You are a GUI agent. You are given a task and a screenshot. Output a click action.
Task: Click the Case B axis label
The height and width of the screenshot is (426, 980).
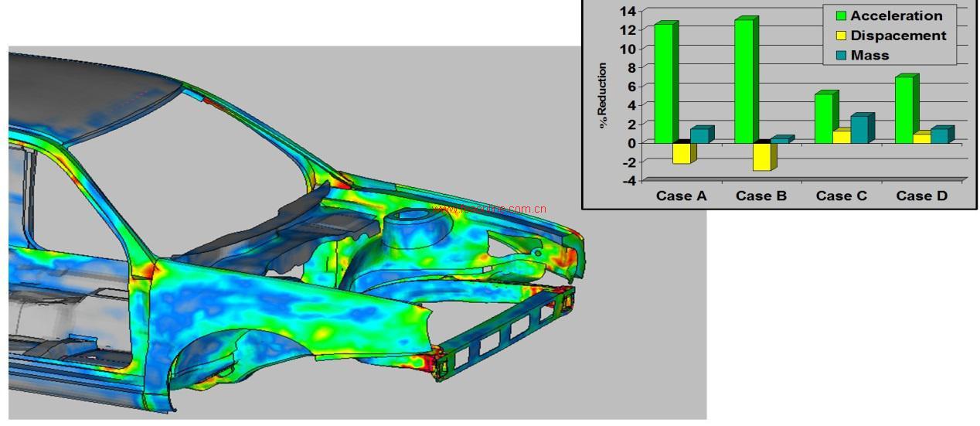761,196
